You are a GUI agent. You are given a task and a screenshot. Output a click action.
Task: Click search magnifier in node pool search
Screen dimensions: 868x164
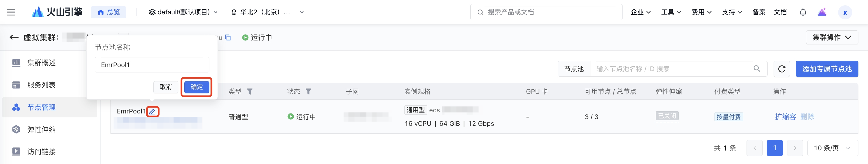pos(757,69)
